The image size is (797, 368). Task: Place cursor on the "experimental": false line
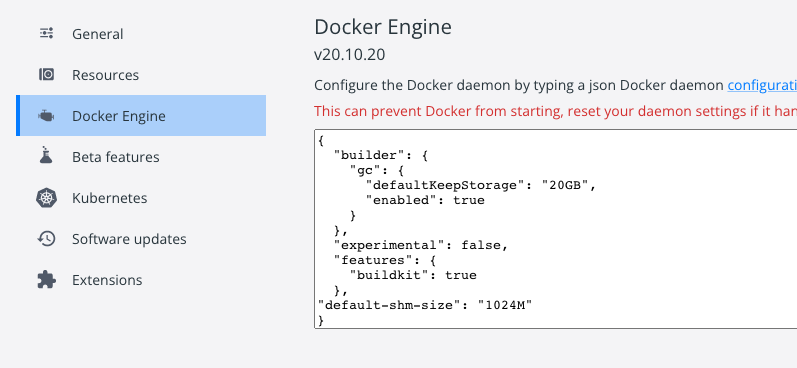421,245
